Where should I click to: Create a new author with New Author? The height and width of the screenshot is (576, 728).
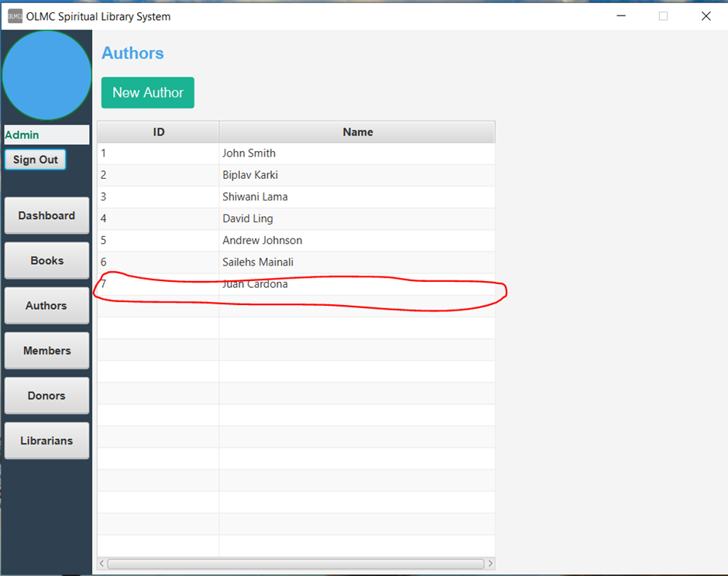(x=147, y=92)
